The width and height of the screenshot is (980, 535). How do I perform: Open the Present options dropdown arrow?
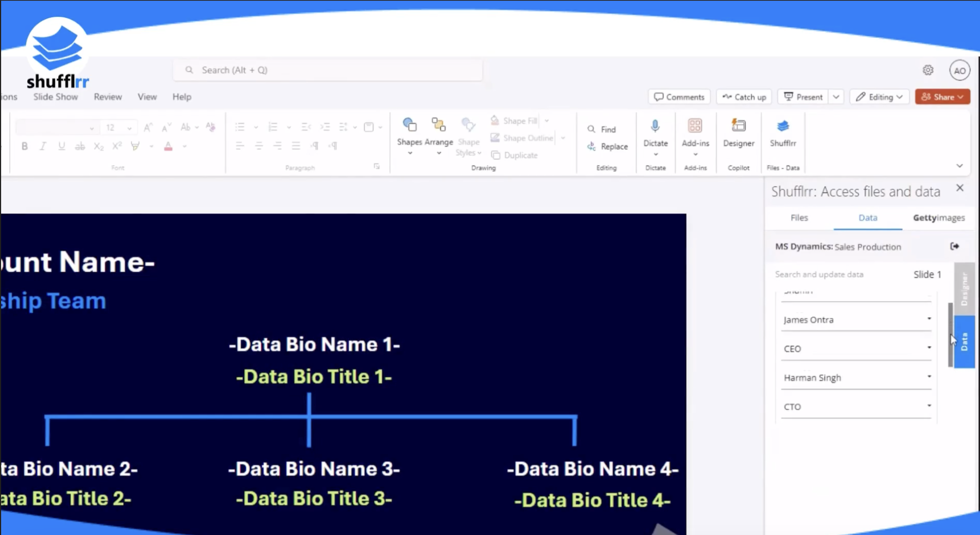(x=836, y=97)
